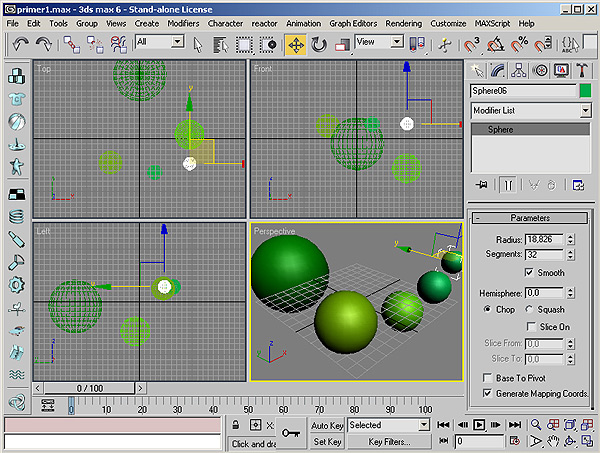Click the green object color swatch
The height and width of the screenshot is (453, 600).
[x=585, y=91]
